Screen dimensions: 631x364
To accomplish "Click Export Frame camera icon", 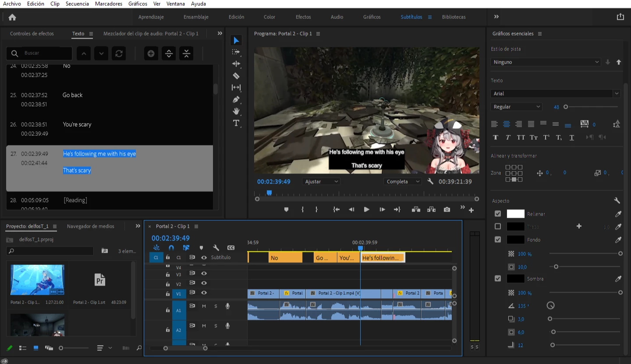I will click(x=447, y=209).
